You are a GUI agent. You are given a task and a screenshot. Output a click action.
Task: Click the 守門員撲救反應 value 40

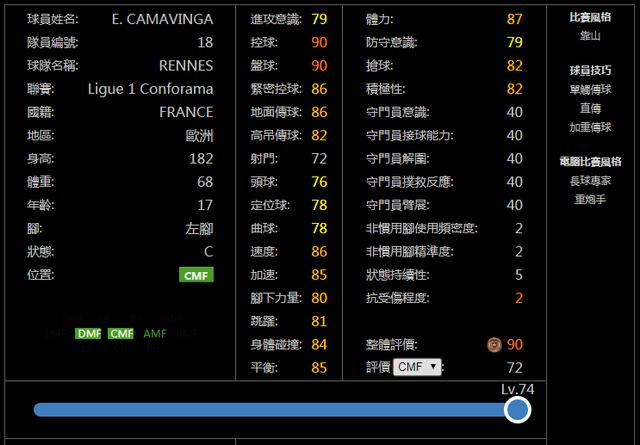[x=514, y=182]
